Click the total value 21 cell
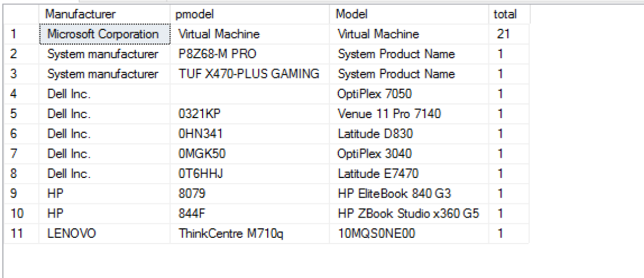The width and height of the screenshot is (644, 278). pos(503,34)
